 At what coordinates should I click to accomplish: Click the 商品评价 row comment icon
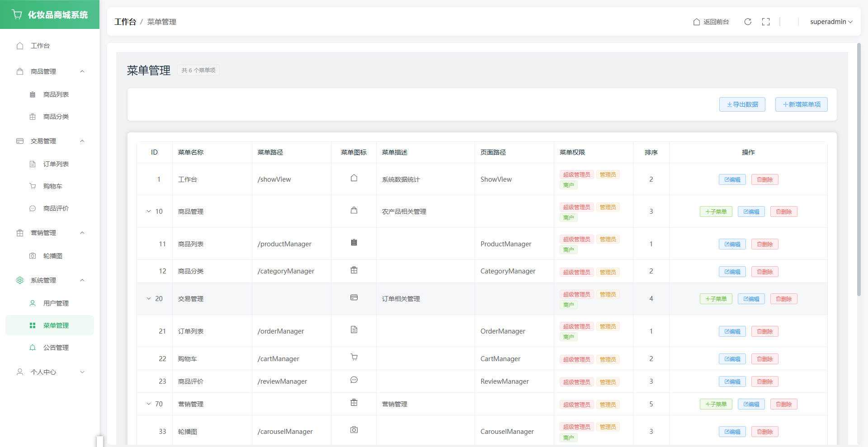click(x=354, y=380)
